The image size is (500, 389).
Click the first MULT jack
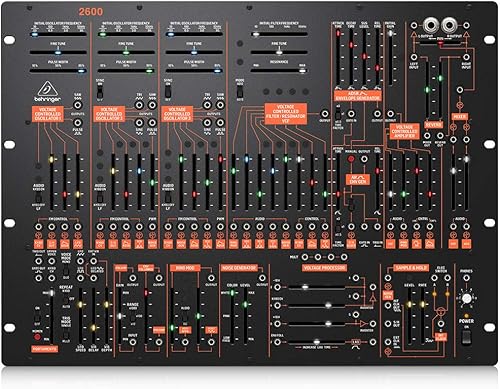tap(305, 257)
